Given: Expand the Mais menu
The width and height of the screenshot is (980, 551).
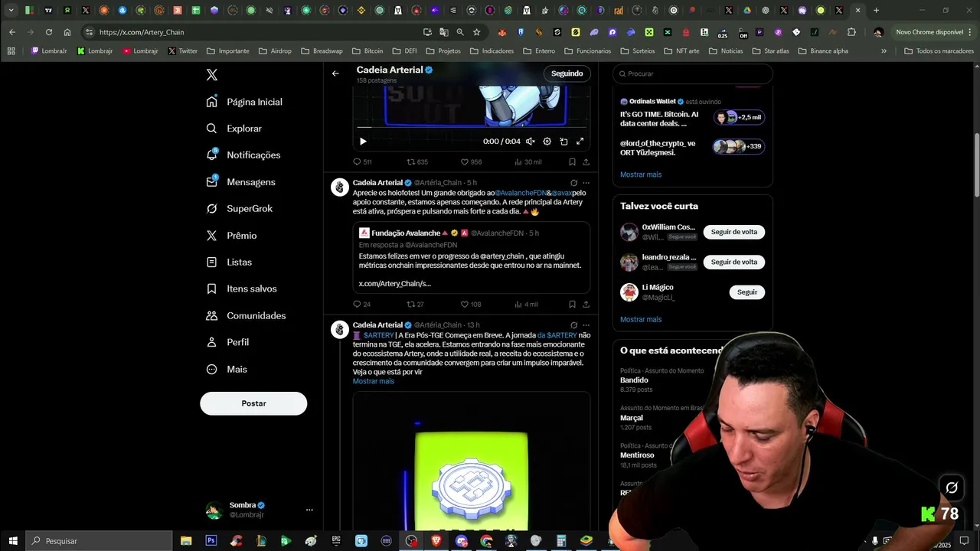Looking at the screenshot, I should pos(227,369).
